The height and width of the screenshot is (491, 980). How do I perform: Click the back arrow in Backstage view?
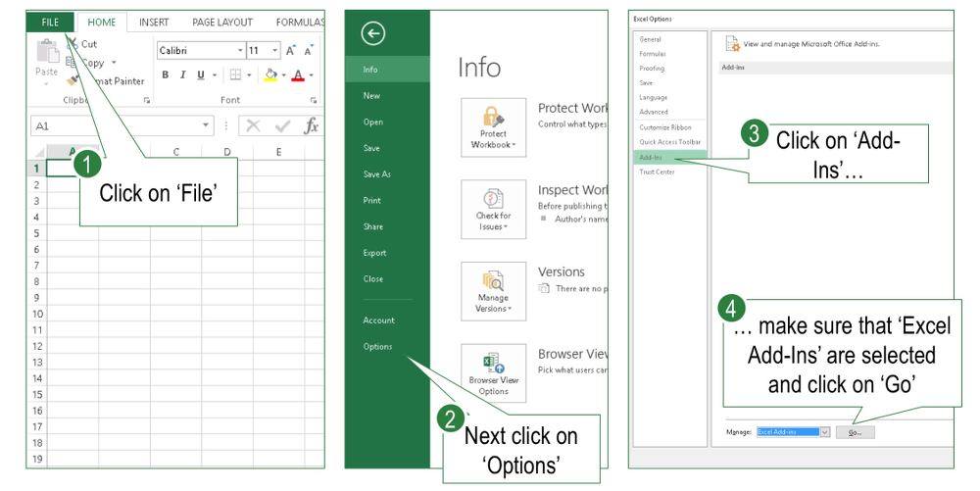coord(373,33)
